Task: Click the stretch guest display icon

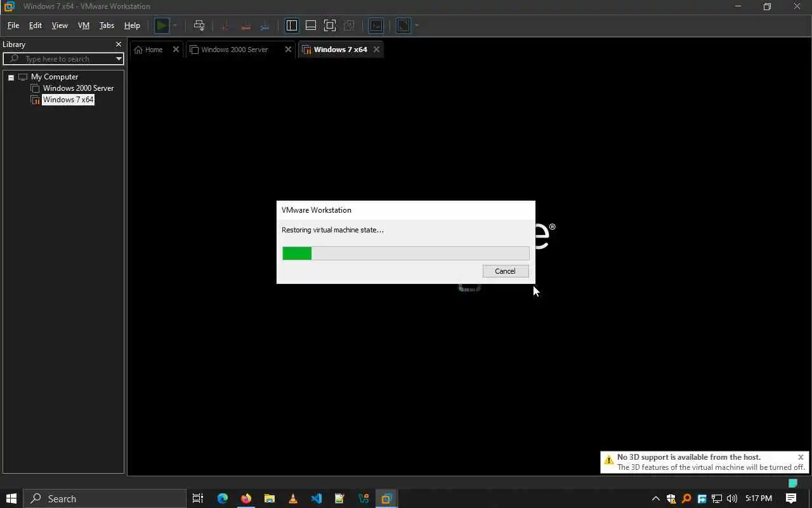Action: pos(403,25)
